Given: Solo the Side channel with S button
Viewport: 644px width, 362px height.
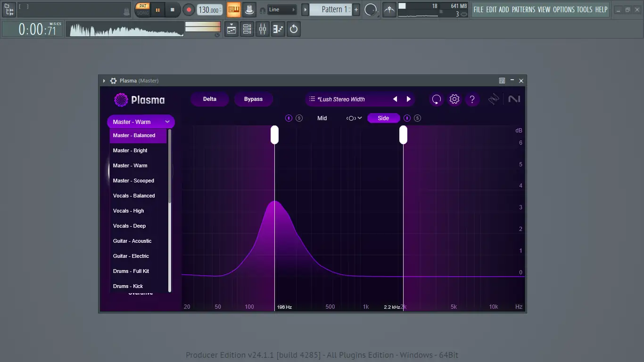Looking at the screenshot, I should coord(417,118).
